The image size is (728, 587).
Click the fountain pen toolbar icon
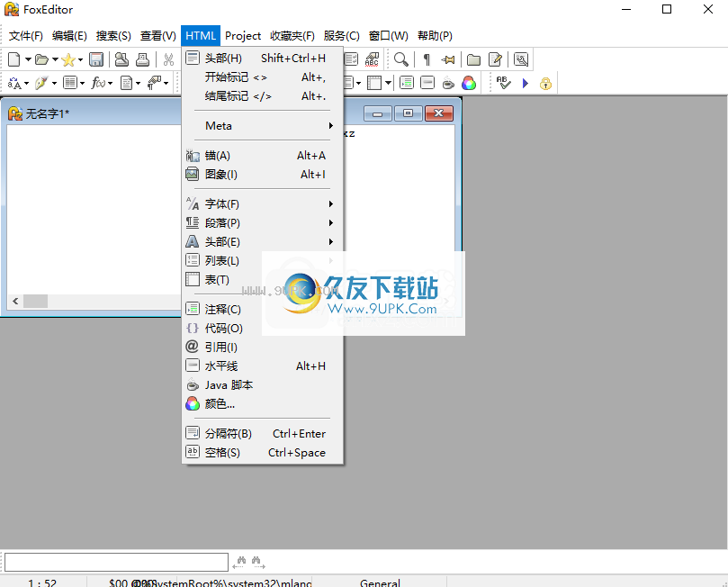41,83
